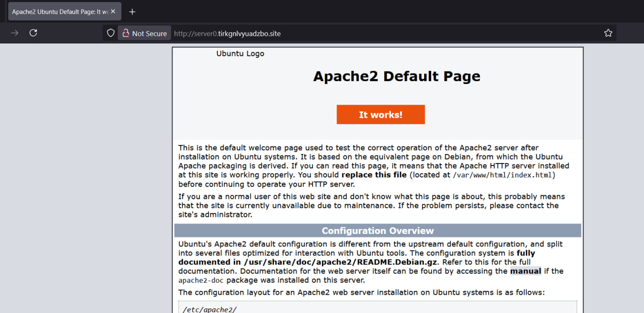Select the Apache2 Ubuntu Default Page tab
644x313 pixels.
(x=64, y=12)
